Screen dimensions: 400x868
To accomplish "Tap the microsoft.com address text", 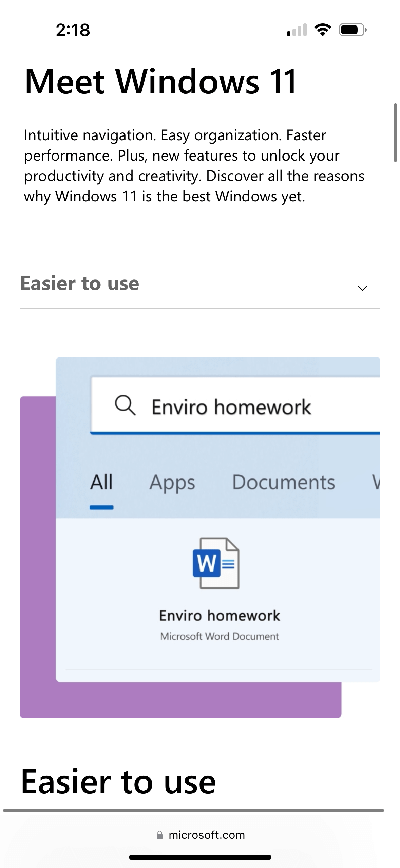I will pyautogui.click(x=207, y=835).
